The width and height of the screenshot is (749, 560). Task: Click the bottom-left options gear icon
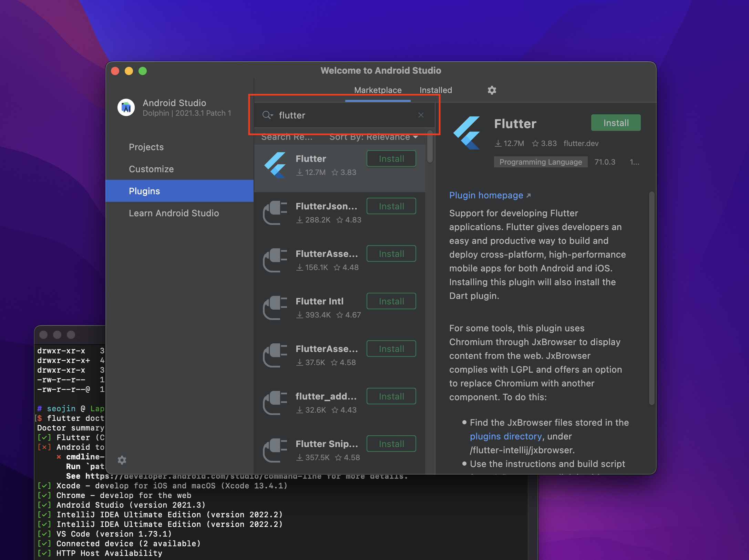click(122, 460)
